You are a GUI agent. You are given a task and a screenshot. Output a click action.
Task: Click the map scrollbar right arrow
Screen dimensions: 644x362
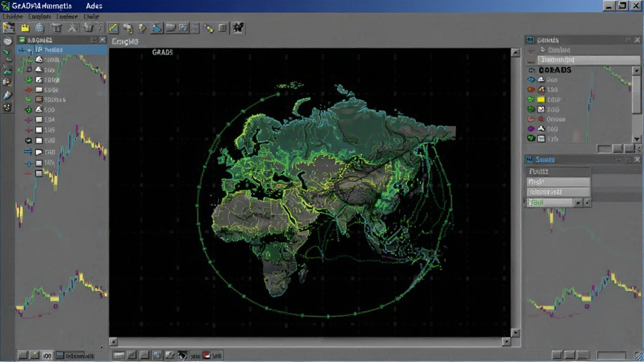tap(506, 341)
